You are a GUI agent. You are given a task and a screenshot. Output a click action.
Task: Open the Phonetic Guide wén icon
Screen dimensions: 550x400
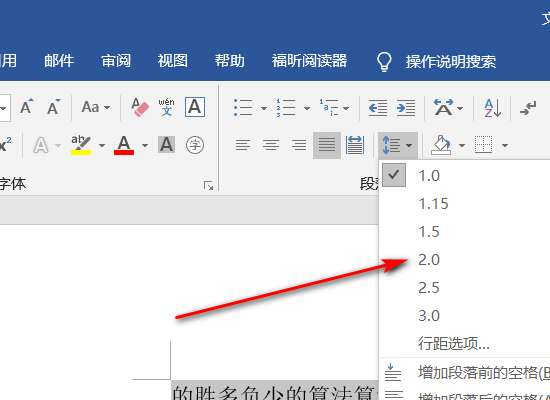[x=166, y=107]
